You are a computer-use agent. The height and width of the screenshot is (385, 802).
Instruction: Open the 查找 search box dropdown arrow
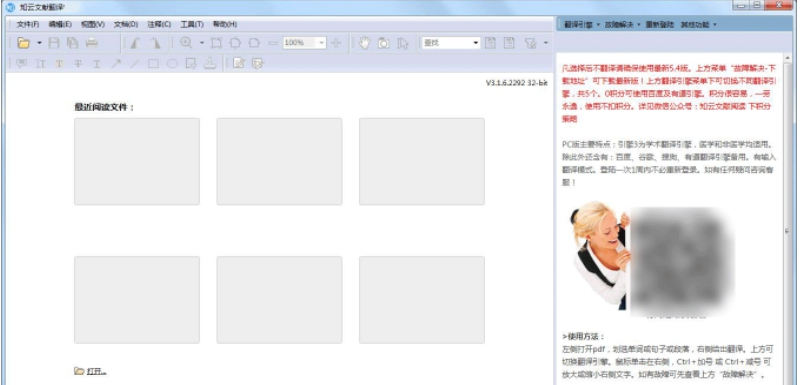coord(476,43)
